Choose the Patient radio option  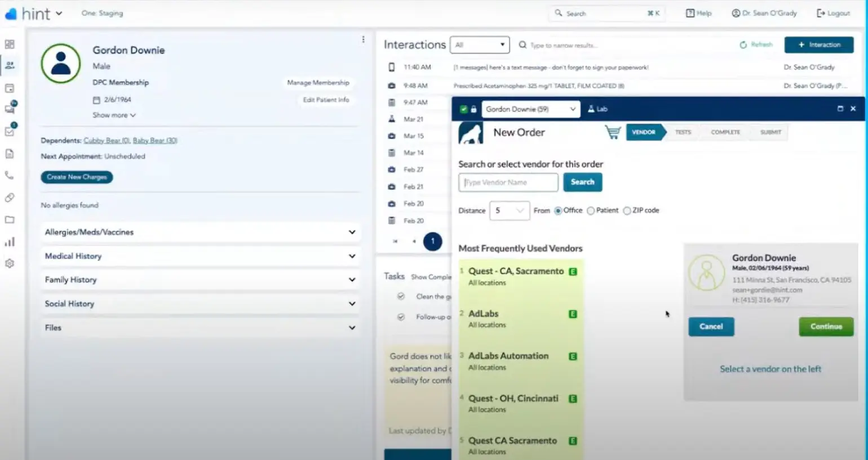click(591, 210)
